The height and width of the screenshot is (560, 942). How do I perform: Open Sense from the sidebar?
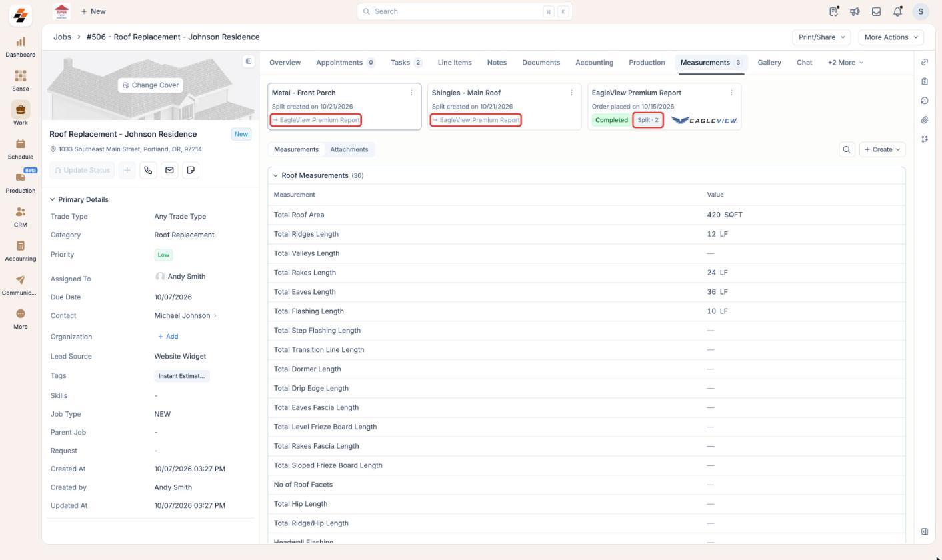pyautogui.click(x=20, y=81)
